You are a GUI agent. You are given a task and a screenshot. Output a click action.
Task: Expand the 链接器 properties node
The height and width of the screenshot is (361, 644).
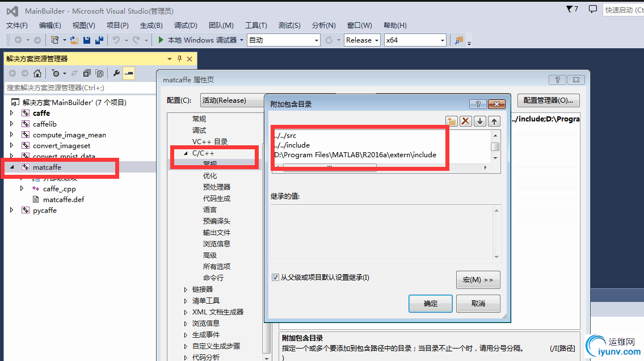pyautogui.click(x=186, y=289)
